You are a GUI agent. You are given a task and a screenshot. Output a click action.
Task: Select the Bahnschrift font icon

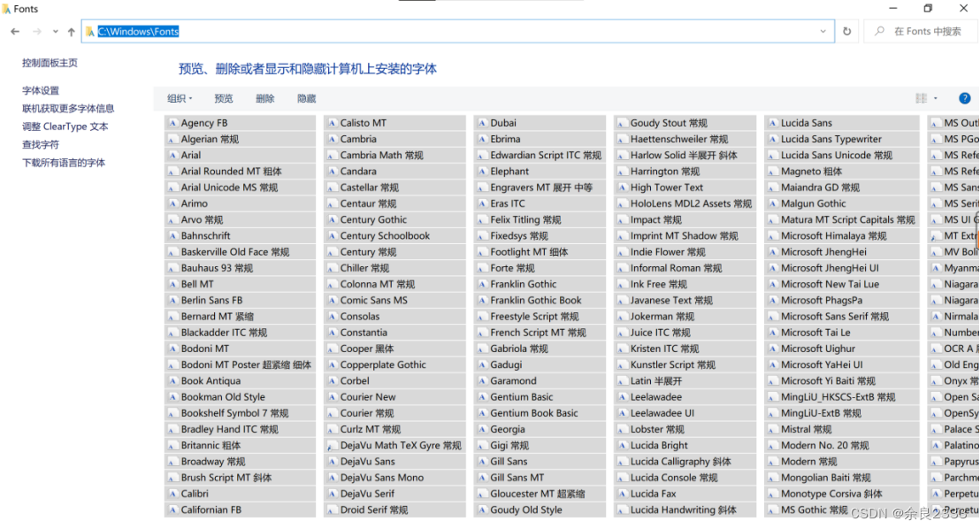click(x=173, y=235)
